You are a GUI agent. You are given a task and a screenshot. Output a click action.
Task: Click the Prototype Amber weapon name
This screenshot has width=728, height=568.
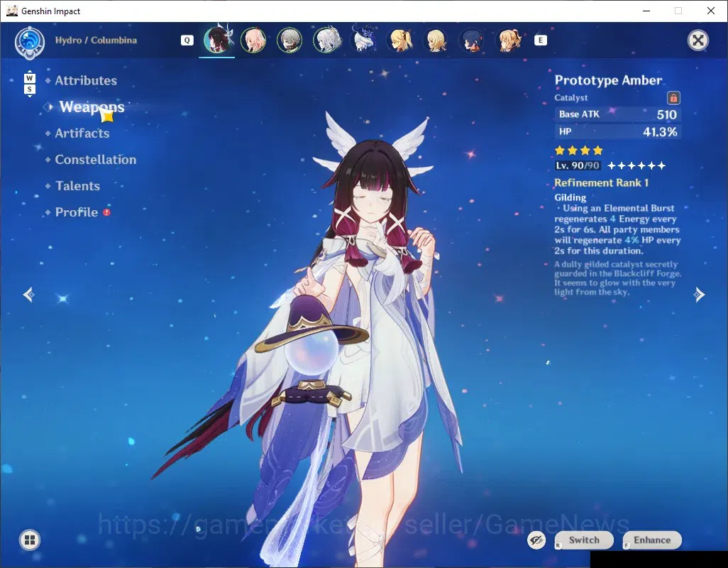(x=608, y=80)
